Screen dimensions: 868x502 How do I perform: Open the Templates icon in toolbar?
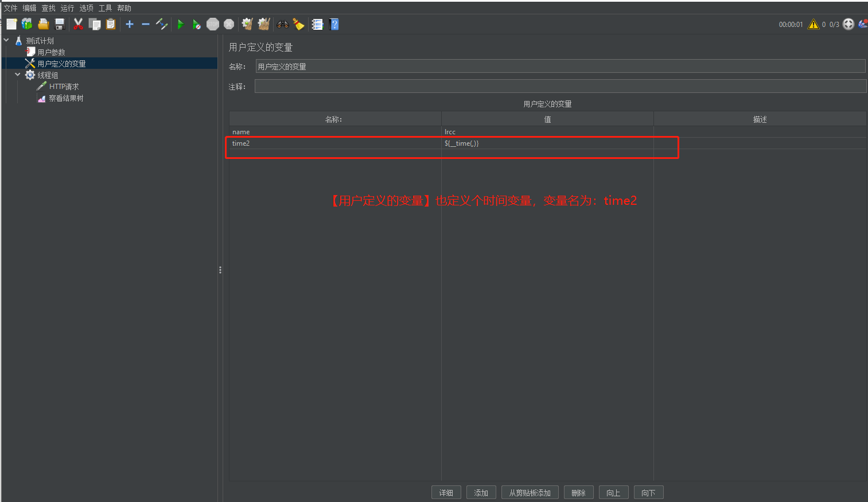(x=27, y=24)
